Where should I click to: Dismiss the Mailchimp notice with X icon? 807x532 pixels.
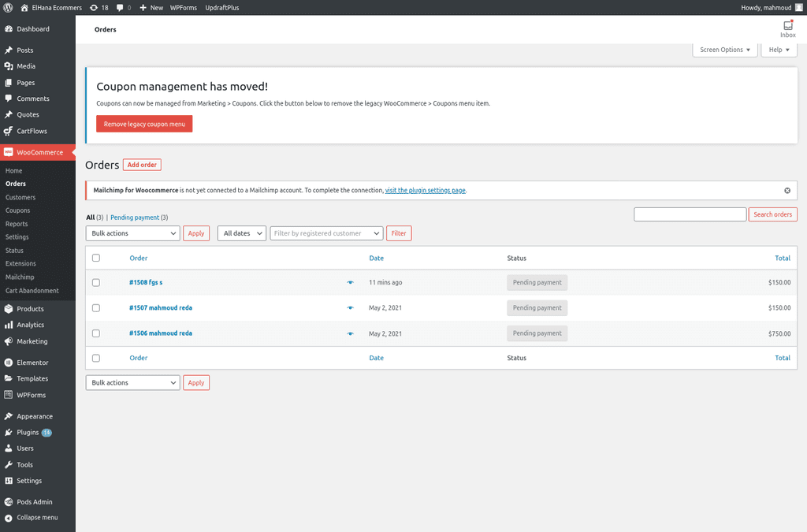coord(787,191)
